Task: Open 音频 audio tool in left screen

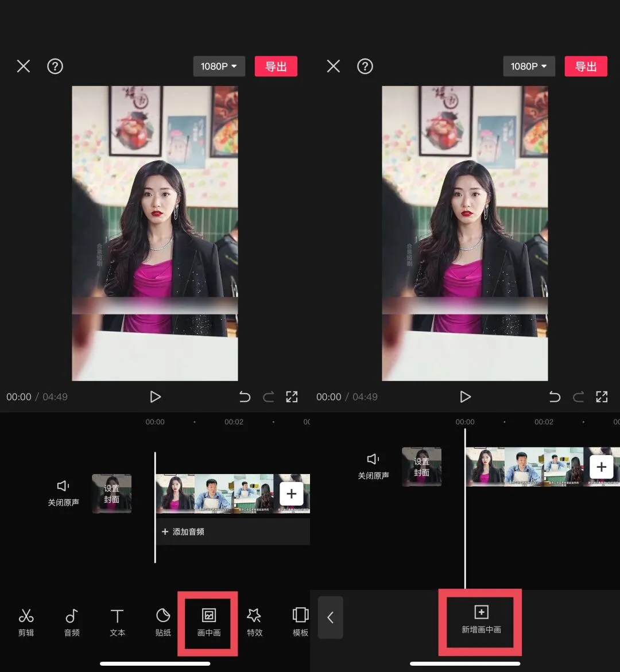Action: [72, 622]
